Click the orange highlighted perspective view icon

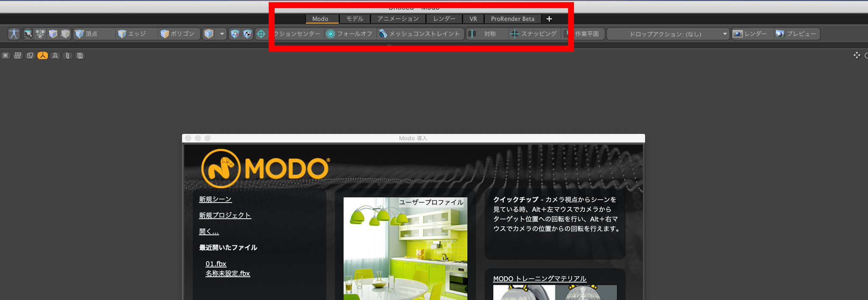43,55
